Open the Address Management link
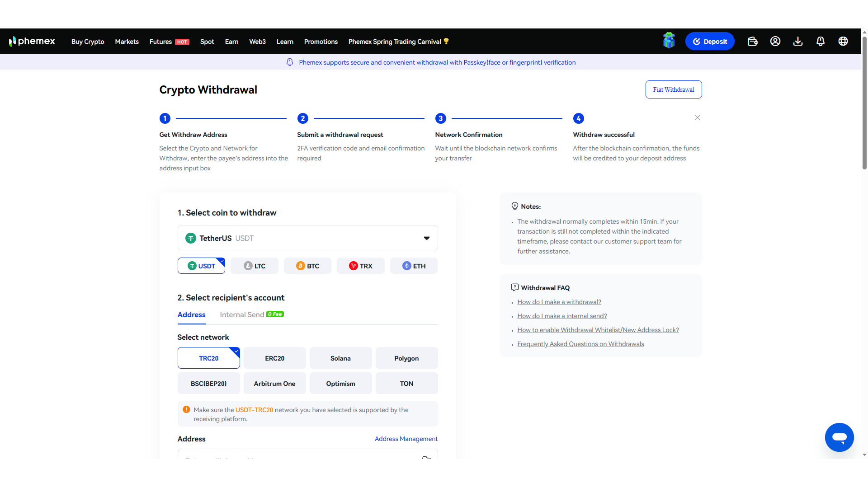This screenshot has width=868, height=488. point(406,439)
